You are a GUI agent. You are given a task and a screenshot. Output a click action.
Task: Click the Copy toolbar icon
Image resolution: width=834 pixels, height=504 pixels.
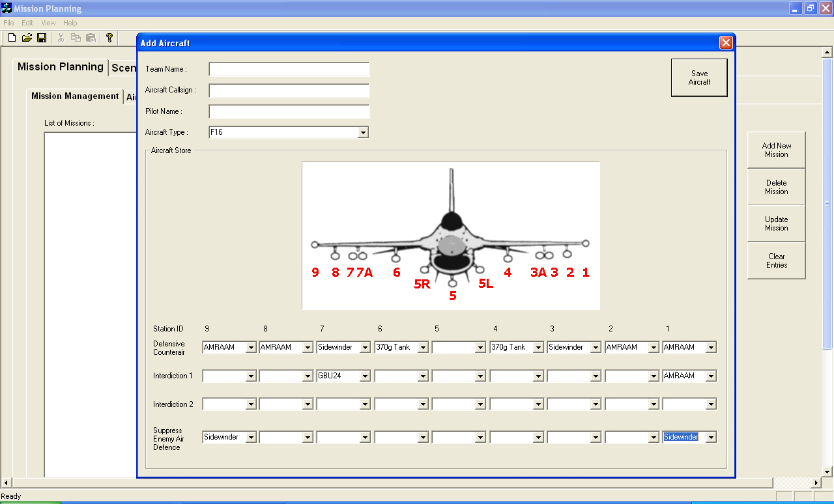[x=76, y=38]
